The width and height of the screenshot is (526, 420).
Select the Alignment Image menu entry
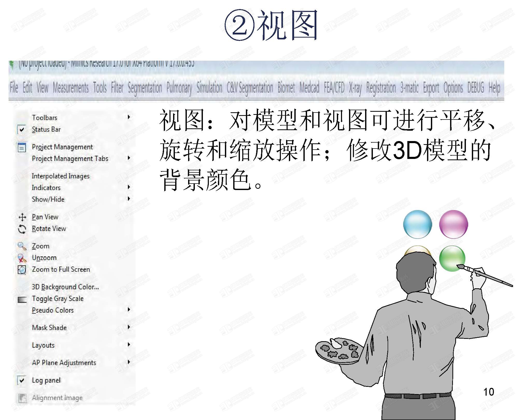(57, 398)
